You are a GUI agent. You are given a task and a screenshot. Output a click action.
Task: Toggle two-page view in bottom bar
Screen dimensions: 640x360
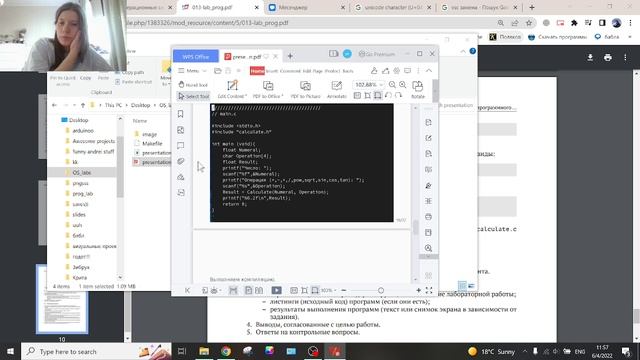point(259,290)
